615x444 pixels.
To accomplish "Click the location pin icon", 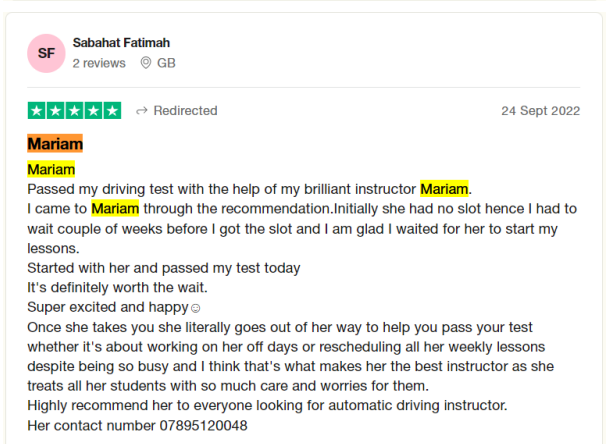I will coord(146,63).
